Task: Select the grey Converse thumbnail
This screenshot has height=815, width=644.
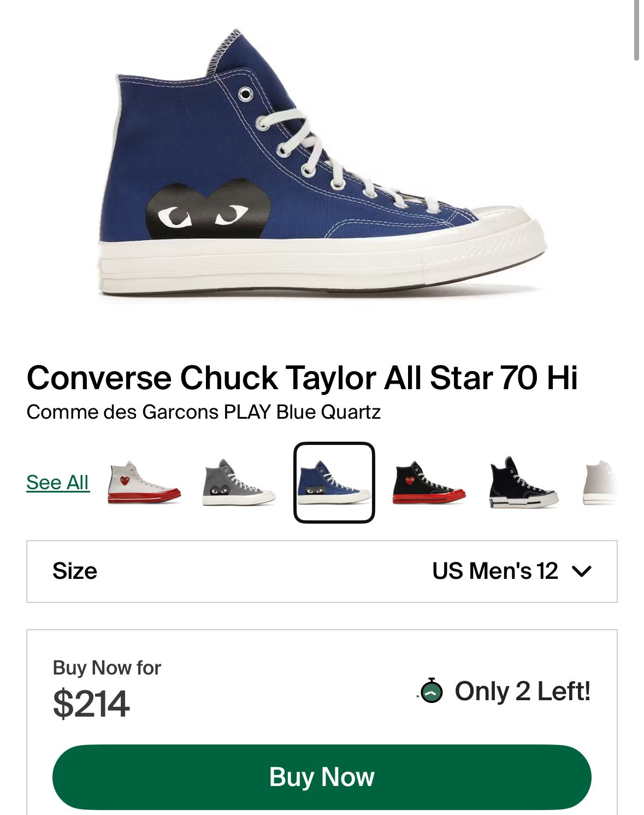Action: [239, 483]
